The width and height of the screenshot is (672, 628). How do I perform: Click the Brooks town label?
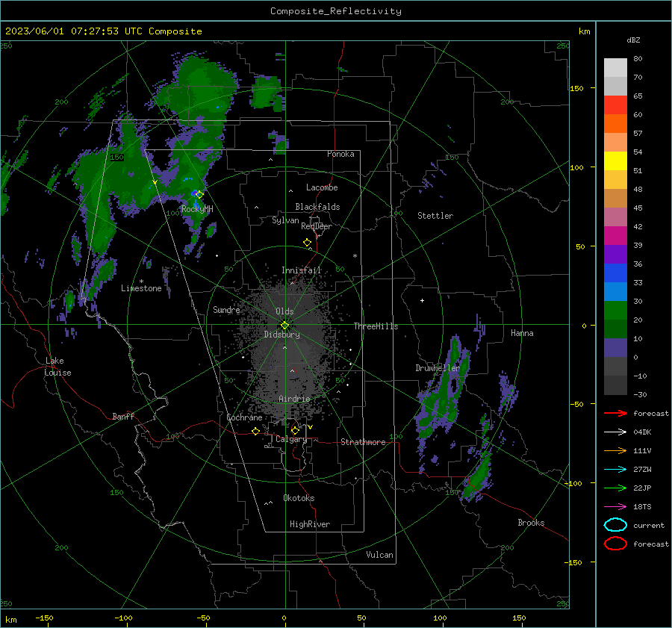click(531, 523)
